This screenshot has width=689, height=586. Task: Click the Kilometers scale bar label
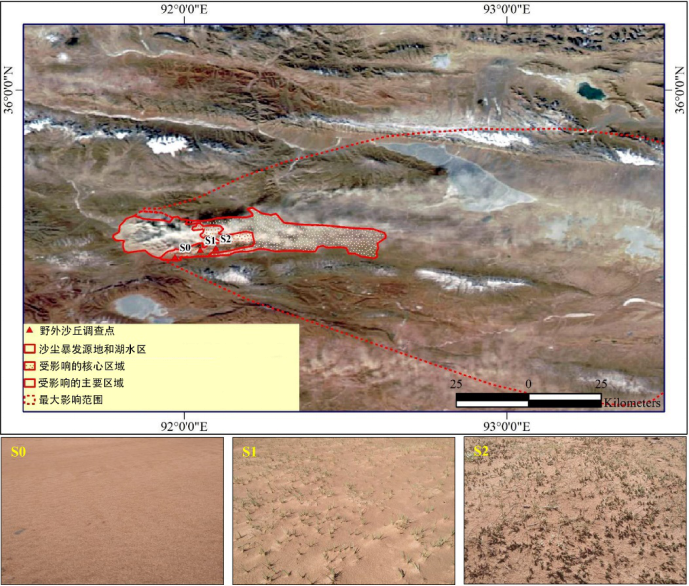(631, 403)
